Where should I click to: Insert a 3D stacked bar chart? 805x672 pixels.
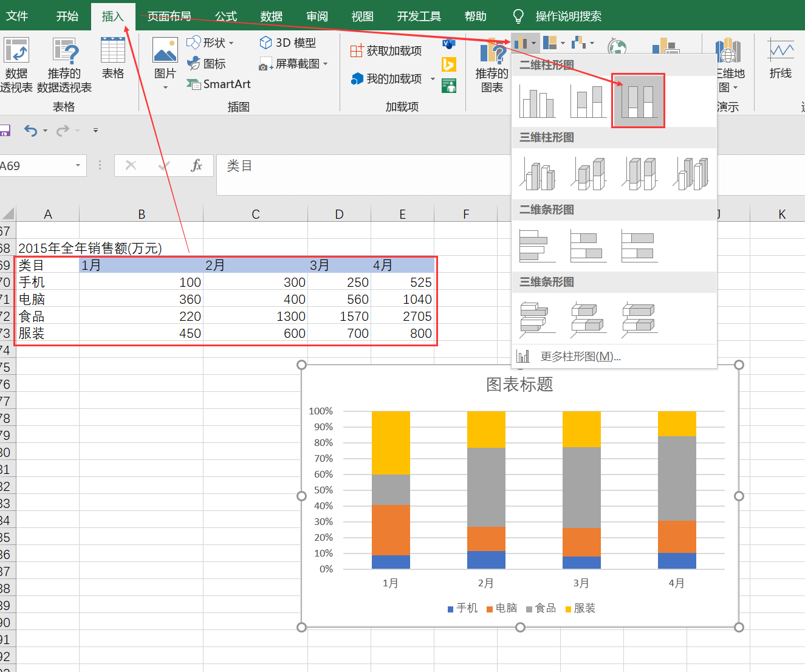point(588,319)
